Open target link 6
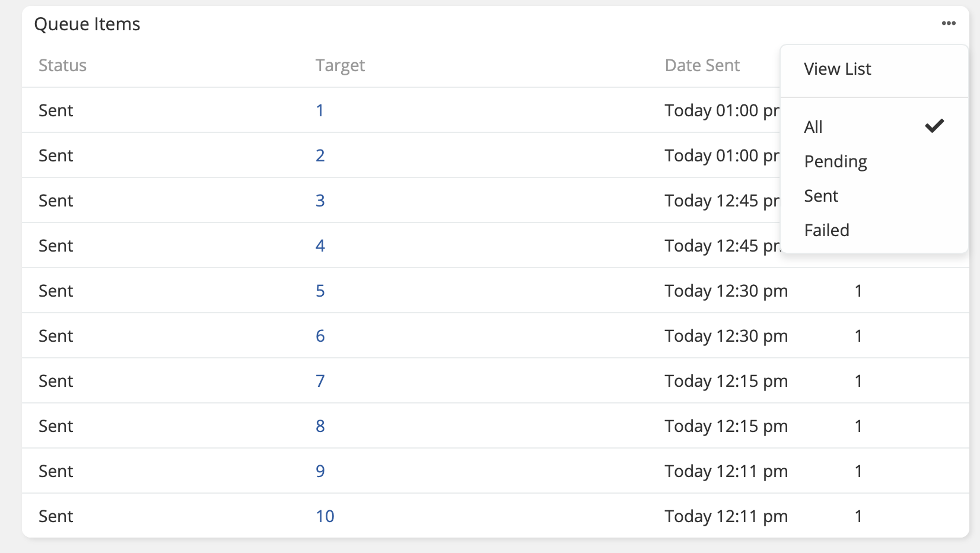Viewport: 980px width, 553px height. 320,336
